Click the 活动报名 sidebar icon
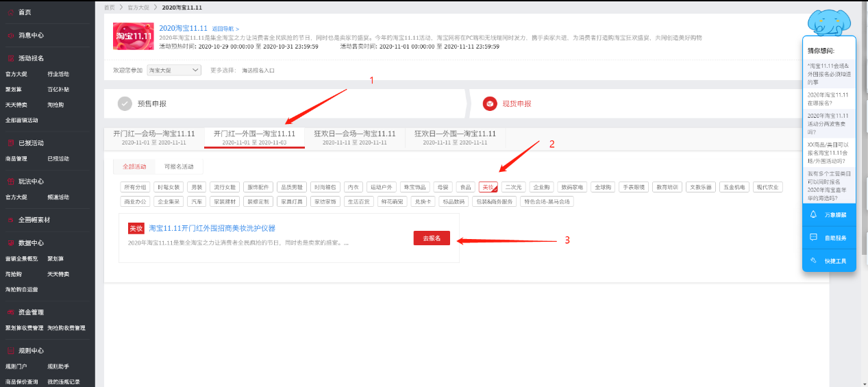The width and height of the screenshot is (868, 387). tap(10, 58)
